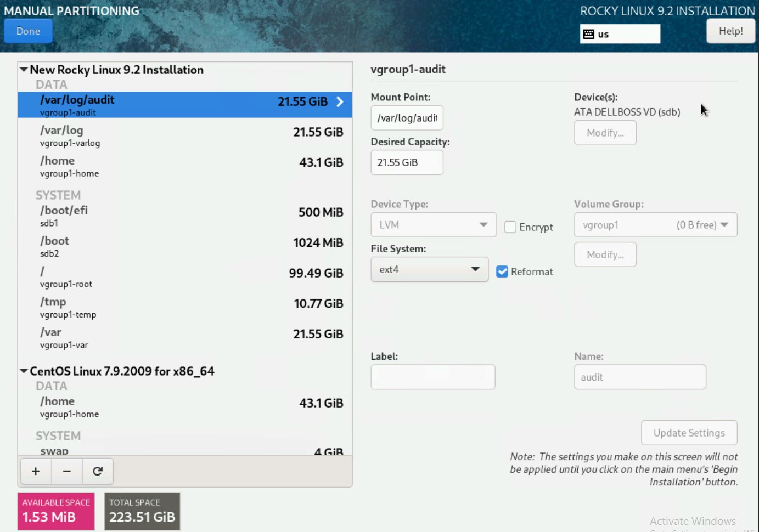This screenshot has height=532, width=759.
Task: Click the Label text field
Action: click(x=432, y=377)
